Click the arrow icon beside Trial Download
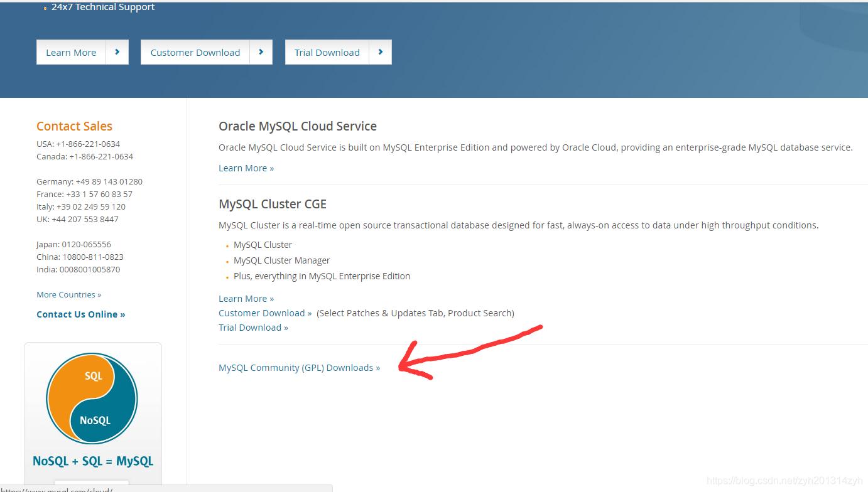868x492 pixels. coord(381,52)
